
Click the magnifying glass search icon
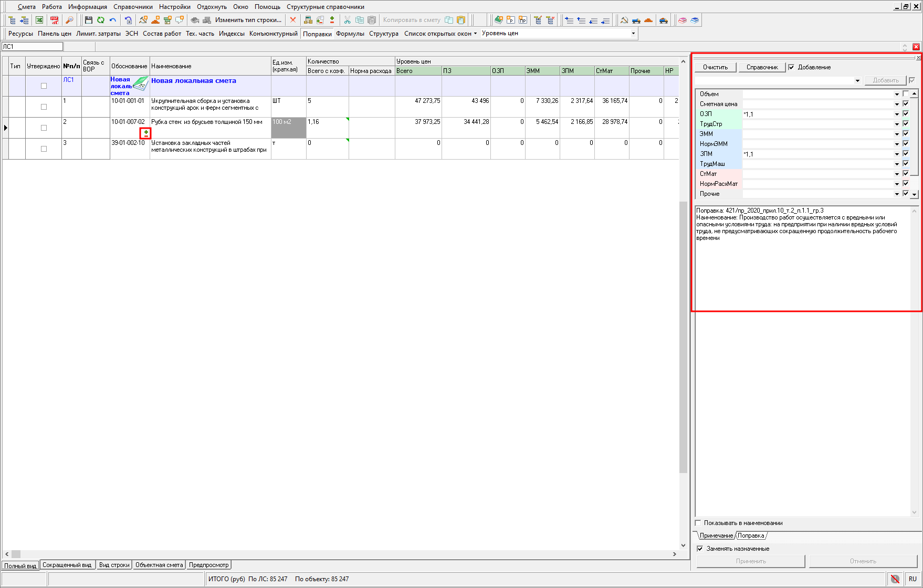69,20
